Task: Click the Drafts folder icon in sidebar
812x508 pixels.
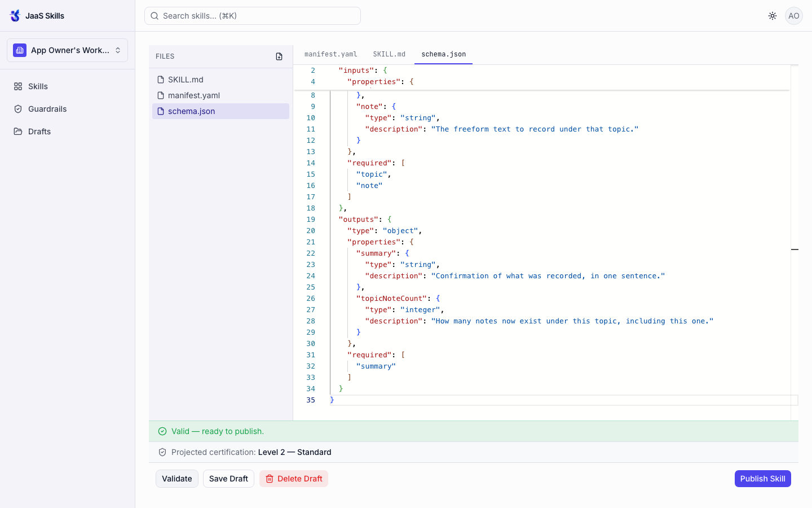Action: pyautogui.click(x=18, y=132)
